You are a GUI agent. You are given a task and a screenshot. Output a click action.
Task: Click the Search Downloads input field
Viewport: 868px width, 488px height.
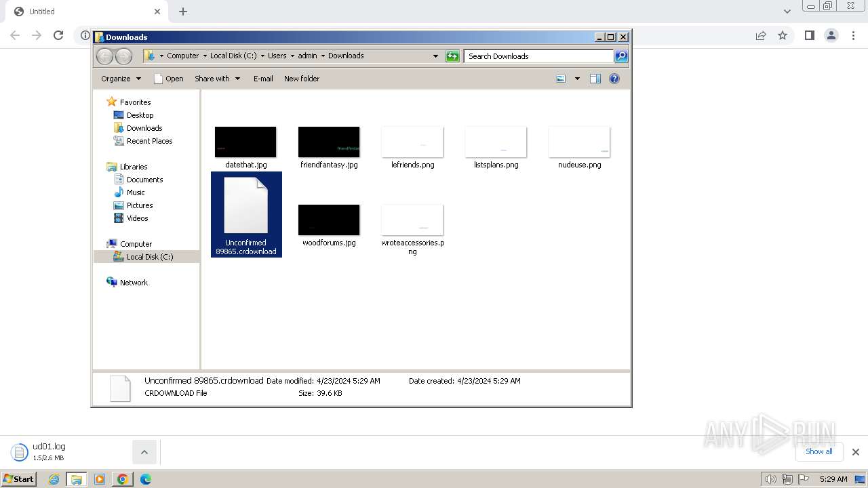(x=538, y=56)
